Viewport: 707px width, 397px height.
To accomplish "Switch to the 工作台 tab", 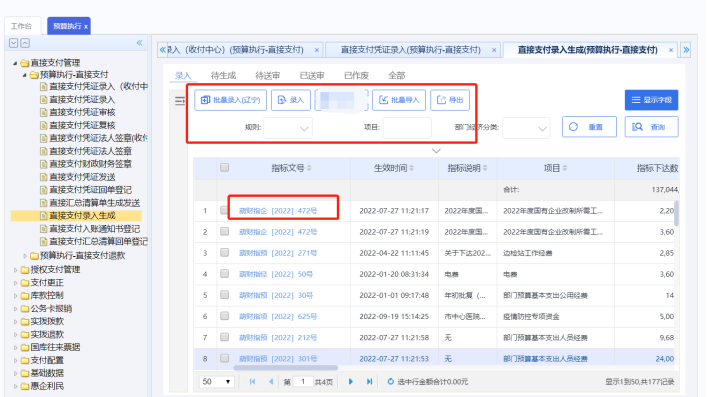I will 22,26.
